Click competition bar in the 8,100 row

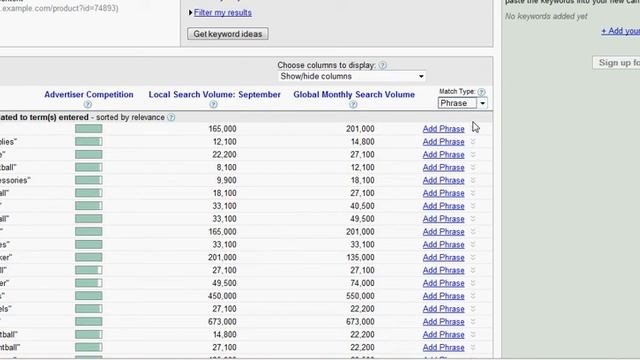pyautogui.click(x=89, y=167)
